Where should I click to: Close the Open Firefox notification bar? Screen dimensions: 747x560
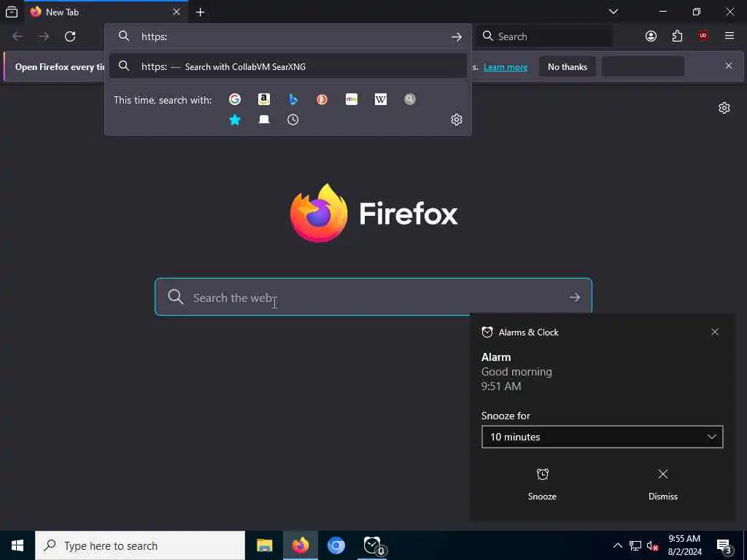coord(729,66)
